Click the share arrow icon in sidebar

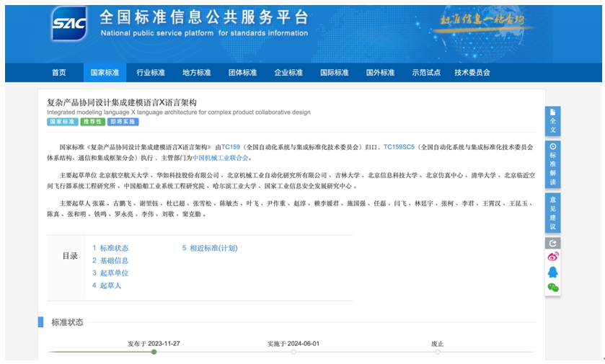coord(553,244)
